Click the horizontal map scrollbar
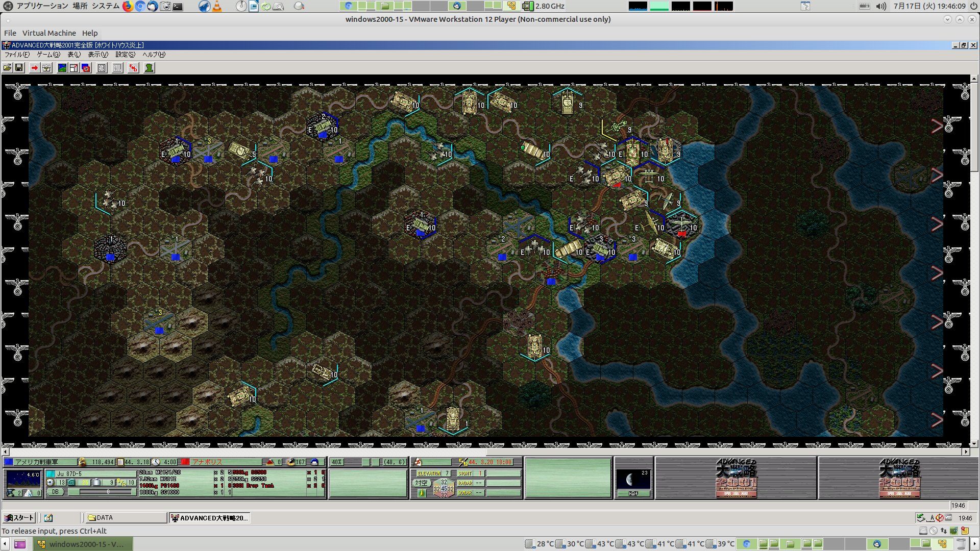980x551 pixels. coord(486,452)
